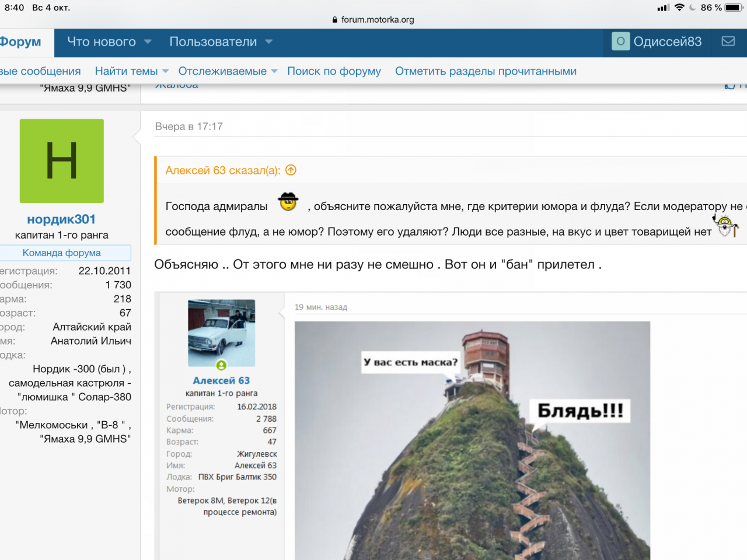Expand the Что нового dropdown arrow
The image size is (747, 560).
tap(148, 42)
